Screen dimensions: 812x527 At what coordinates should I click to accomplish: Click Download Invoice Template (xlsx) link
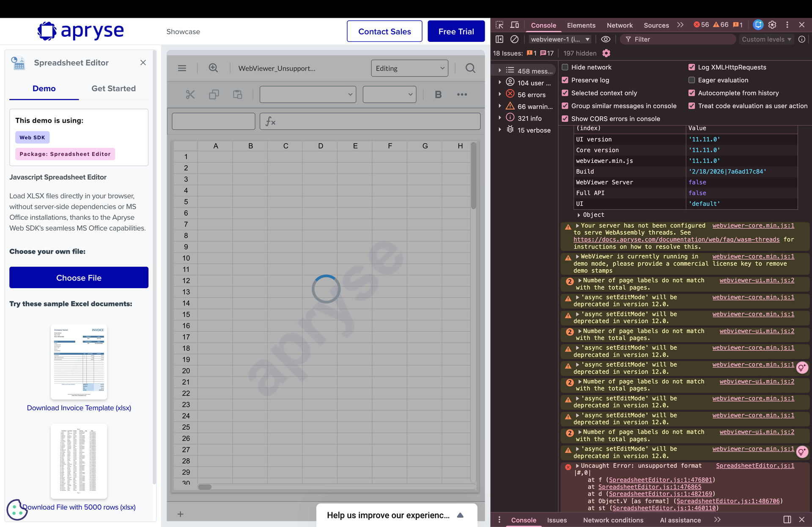[x=79, y=408]
